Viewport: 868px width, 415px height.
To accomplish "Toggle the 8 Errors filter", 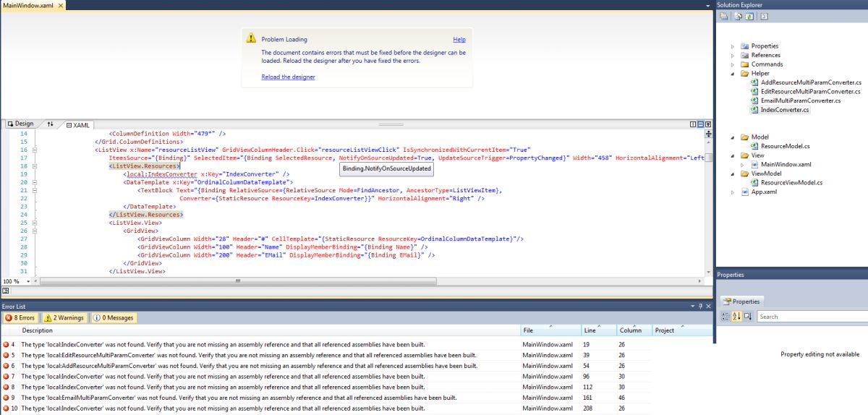I will click(20, 317).
